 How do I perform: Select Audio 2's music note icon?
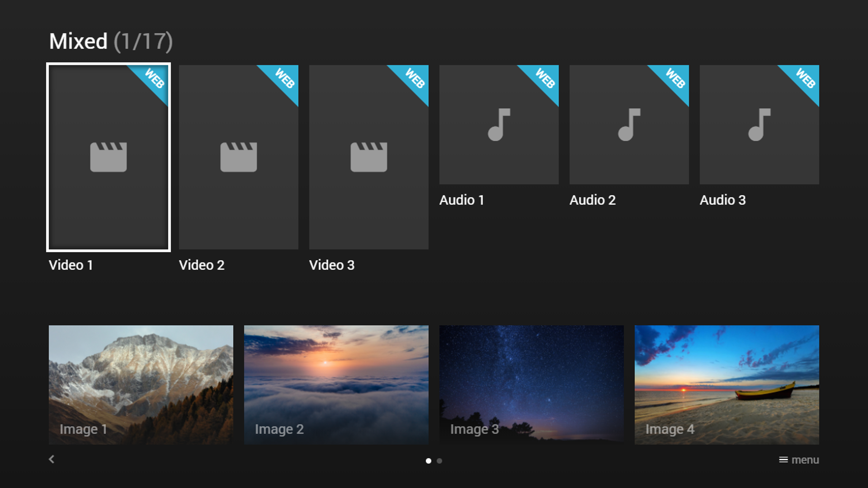point(628,125)
